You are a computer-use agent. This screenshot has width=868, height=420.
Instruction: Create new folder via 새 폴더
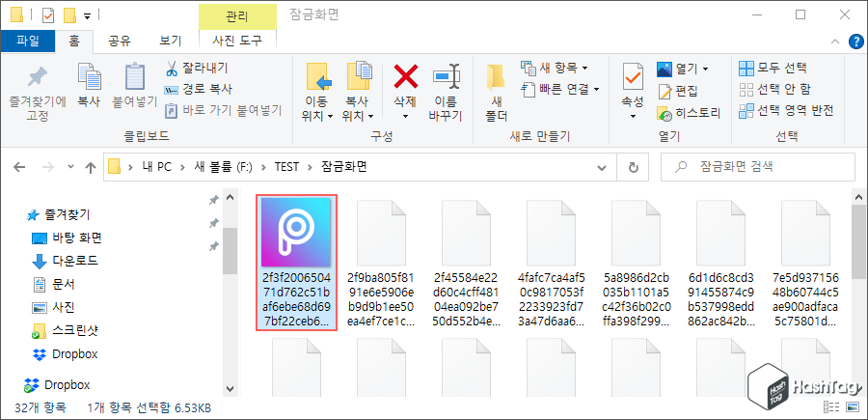tap(495, 92)
